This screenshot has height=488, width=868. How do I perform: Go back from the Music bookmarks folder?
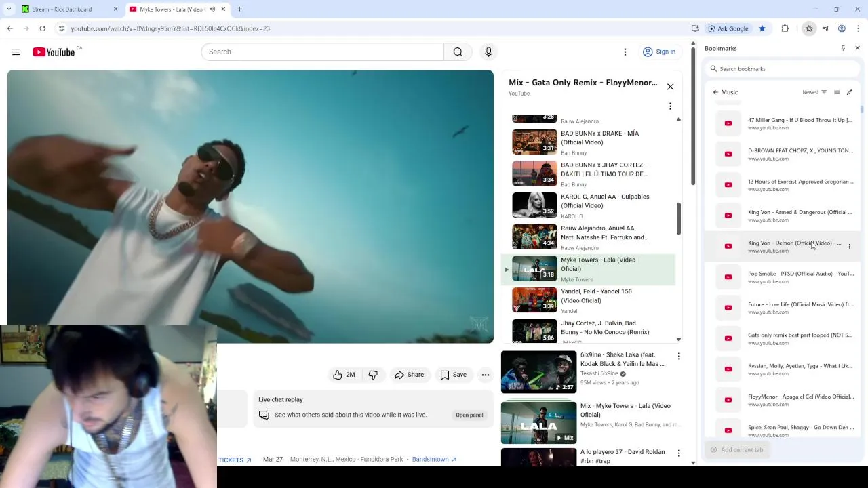click(x=715, y=92)
